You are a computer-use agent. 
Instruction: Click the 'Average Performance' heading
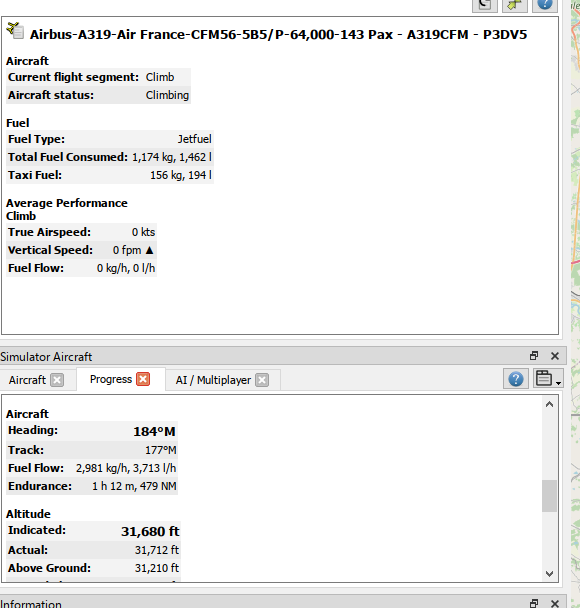67,203
